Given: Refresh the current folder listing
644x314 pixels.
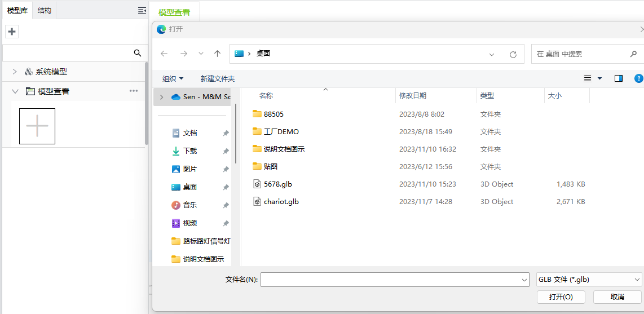Looking at the screenshot, I should tap(513, 54).
